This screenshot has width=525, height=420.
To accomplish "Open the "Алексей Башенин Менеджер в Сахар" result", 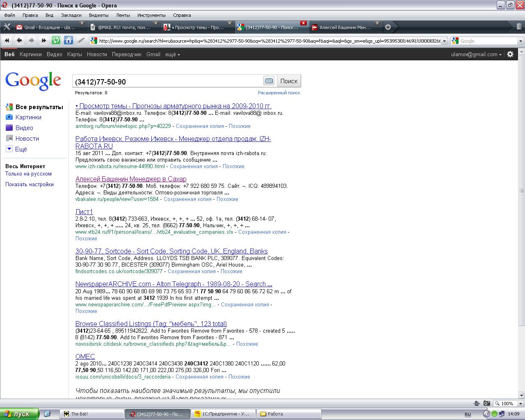I will [x=131, y=179].
